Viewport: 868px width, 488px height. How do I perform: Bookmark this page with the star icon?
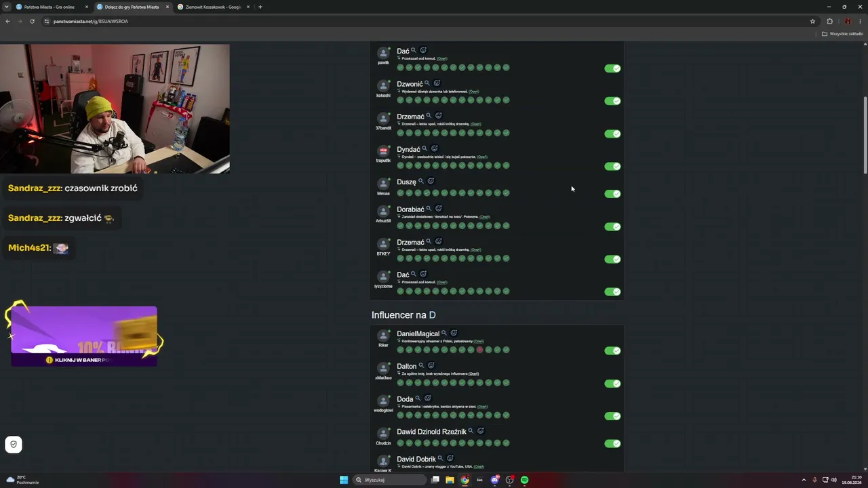pyautogui.click(x=812, y=21)
